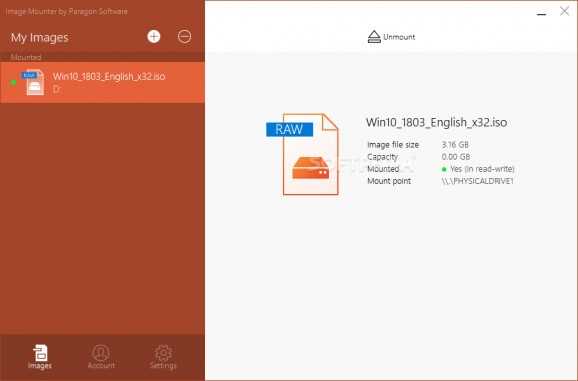This screenshot has height=381, width=578.
Task: Open the Settings tab
Action: [x=163, y=357]
